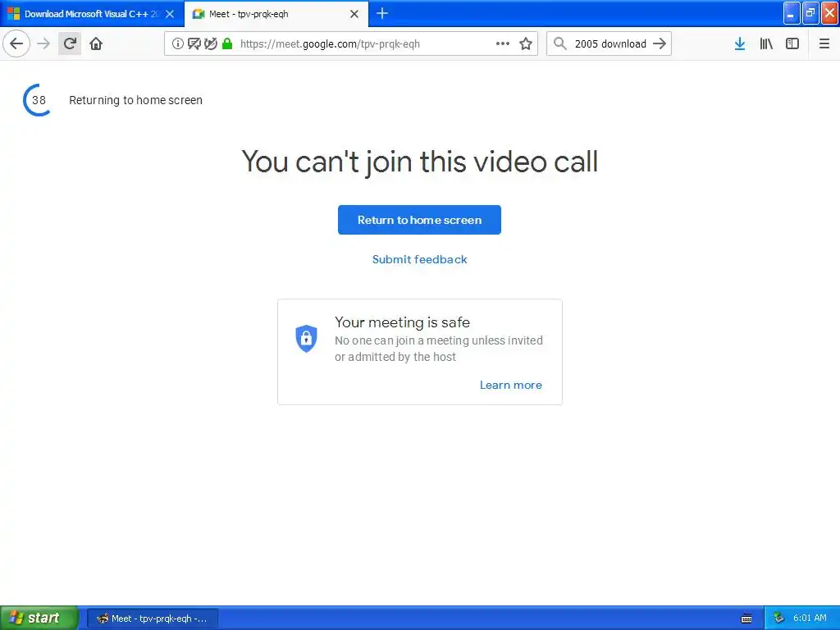840x630 pixels.
Task: Open the Firefox hamburger menu
Action: pos(824,43)
